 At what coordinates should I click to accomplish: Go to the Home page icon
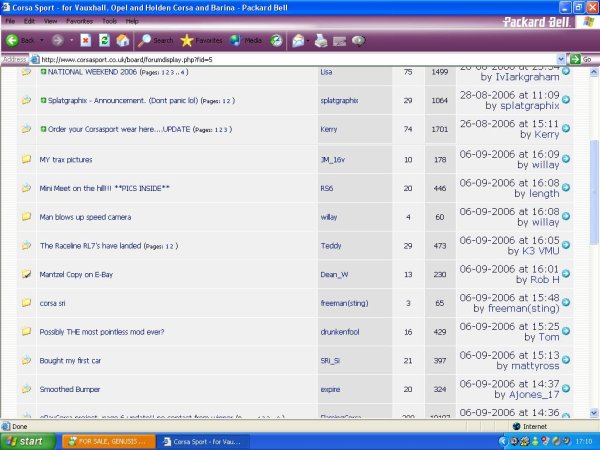[121, 41]
